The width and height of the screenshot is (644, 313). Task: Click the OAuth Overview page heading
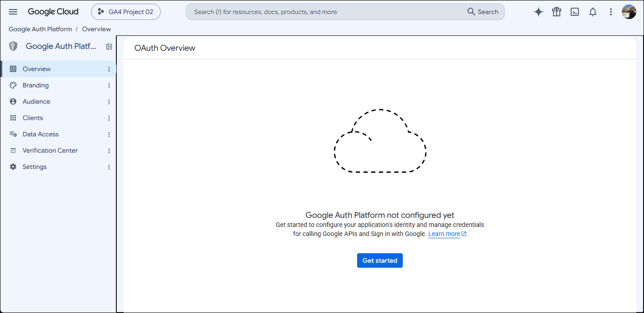coord(165,48)
